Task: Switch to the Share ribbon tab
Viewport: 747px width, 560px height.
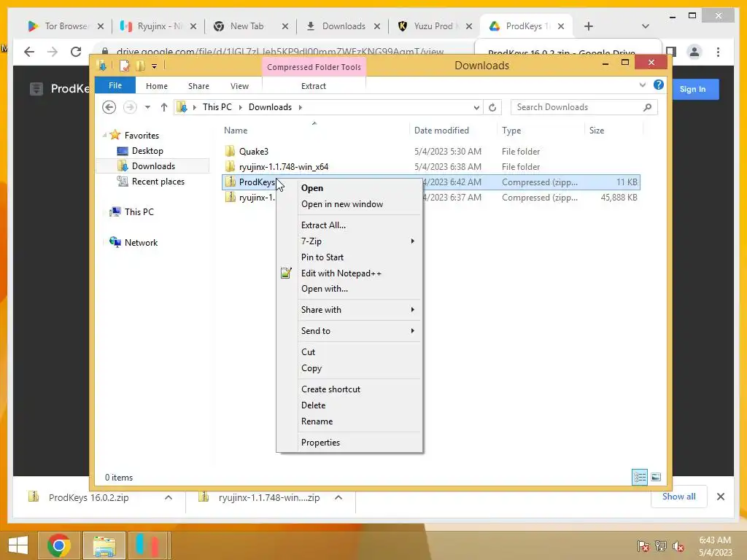Action: coord(198,86)
